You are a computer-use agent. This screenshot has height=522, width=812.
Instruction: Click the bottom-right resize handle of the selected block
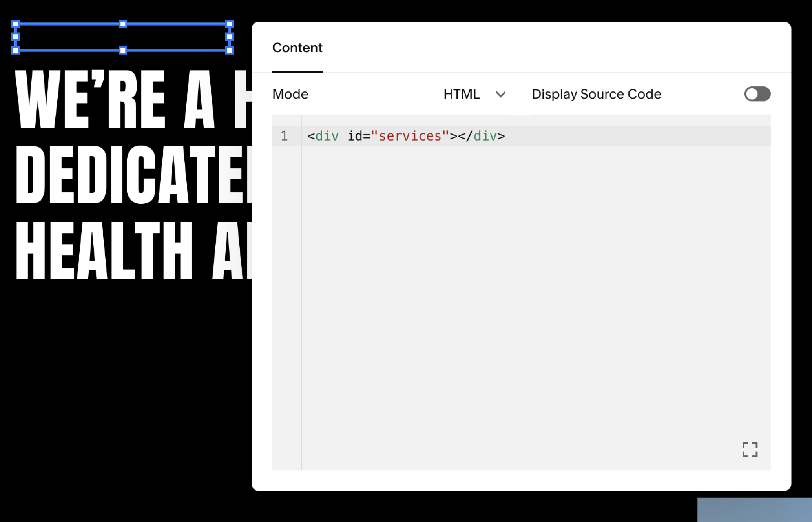pos(230,50)
